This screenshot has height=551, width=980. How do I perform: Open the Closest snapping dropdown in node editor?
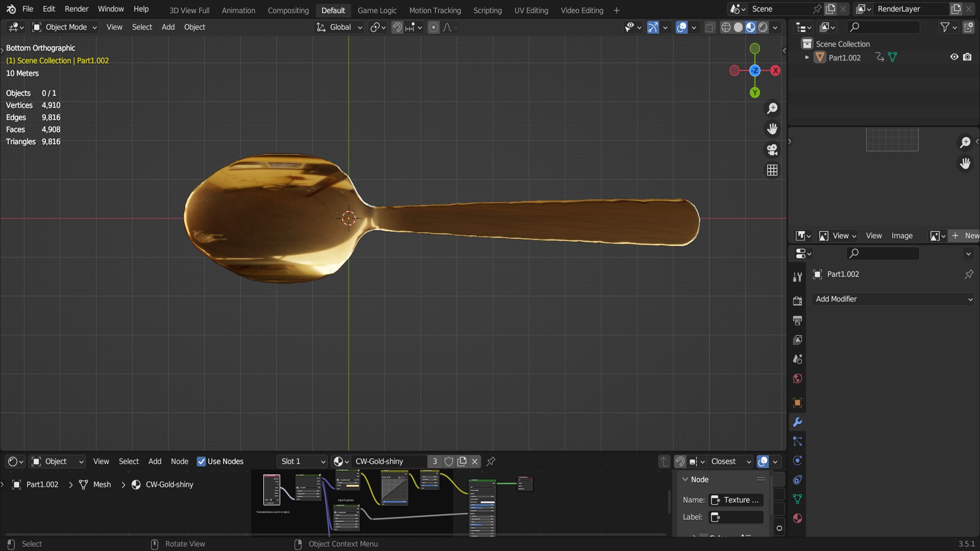(730, 461)
